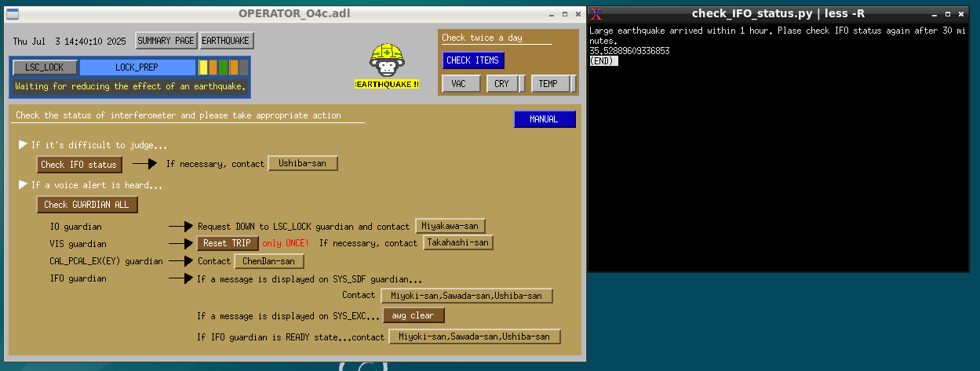Click the "Waiting for reducing the effect" message

tap(130, 86)
